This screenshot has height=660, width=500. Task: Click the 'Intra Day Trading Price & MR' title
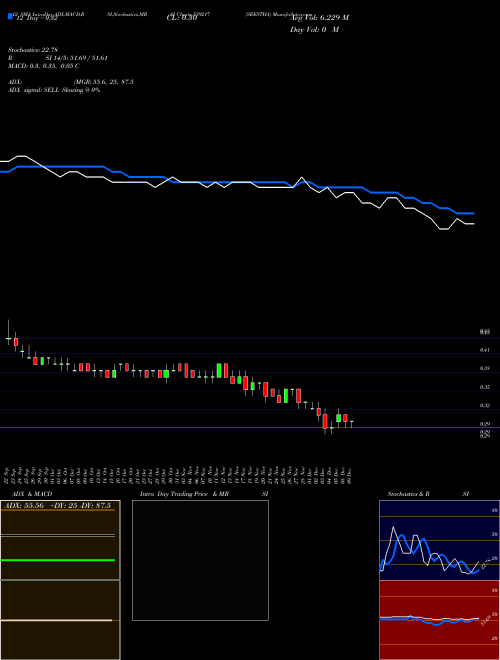184,494
